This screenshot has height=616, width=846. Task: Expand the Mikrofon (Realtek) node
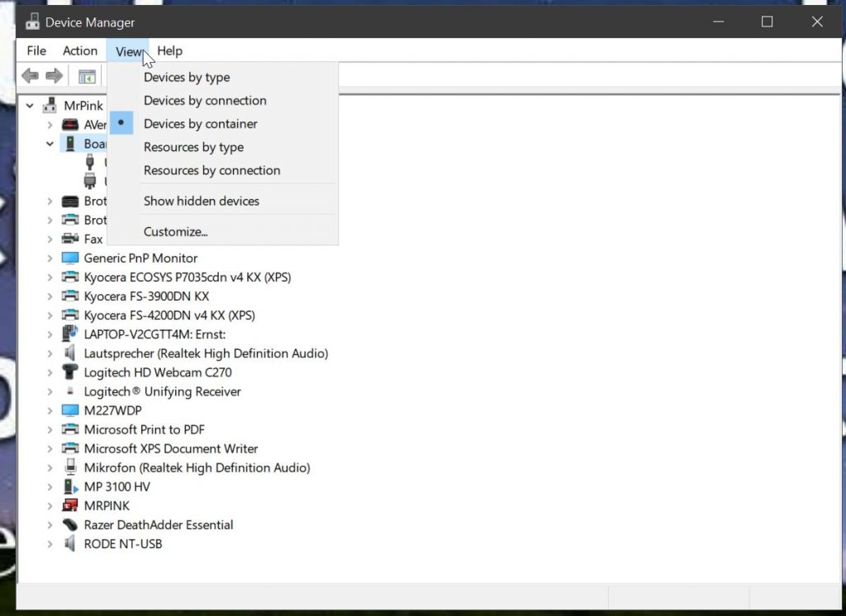click(50, 467)
